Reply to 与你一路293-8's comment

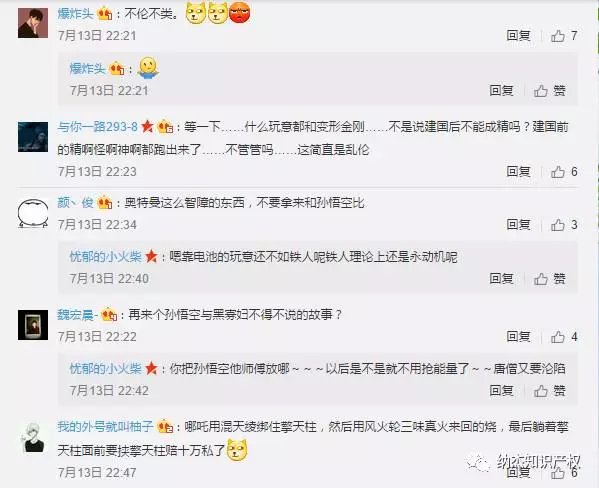pos(518,172)
